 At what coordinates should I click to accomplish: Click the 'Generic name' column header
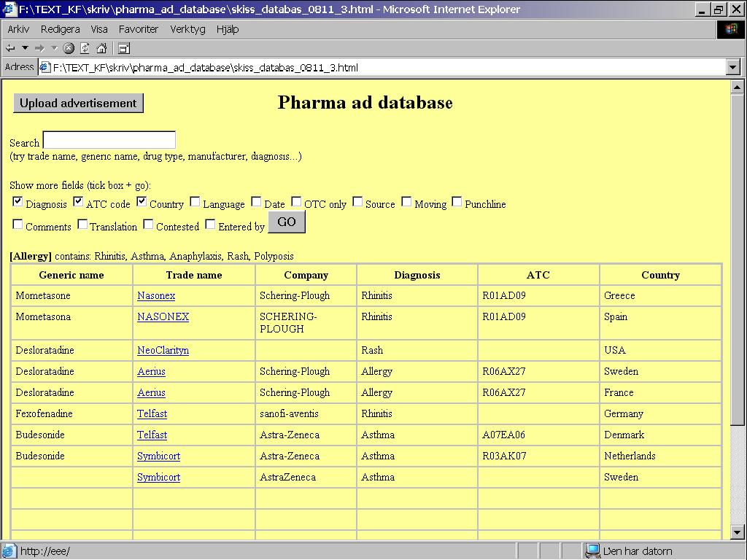coord(71,275)
